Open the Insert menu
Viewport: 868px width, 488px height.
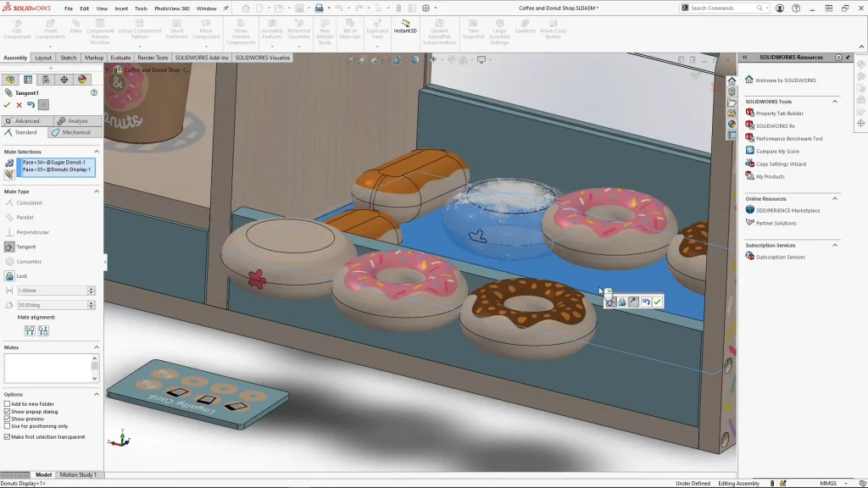(x=121, y=8)
